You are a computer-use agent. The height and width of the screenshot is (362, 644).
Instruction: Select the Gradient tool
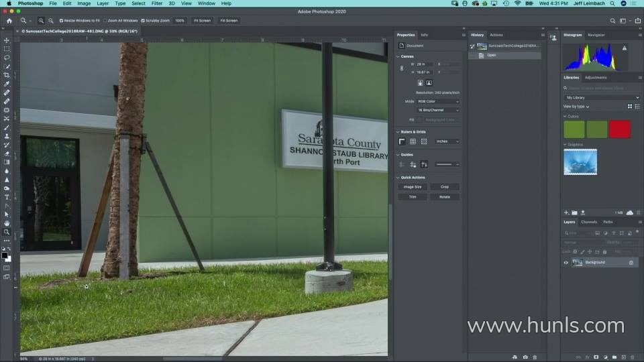coord(7,162)
